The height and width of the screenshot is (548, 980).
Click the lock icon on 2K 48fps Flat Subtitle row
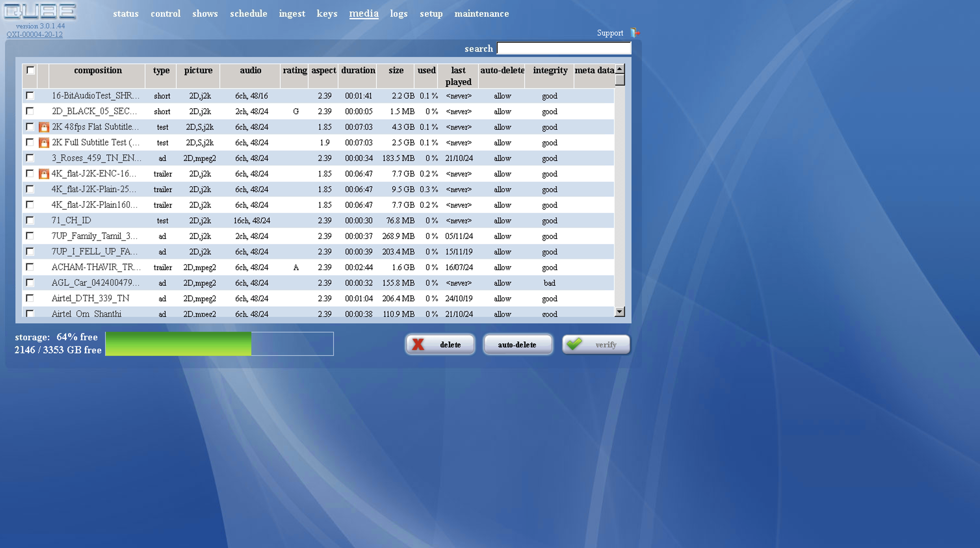[44, 127]
